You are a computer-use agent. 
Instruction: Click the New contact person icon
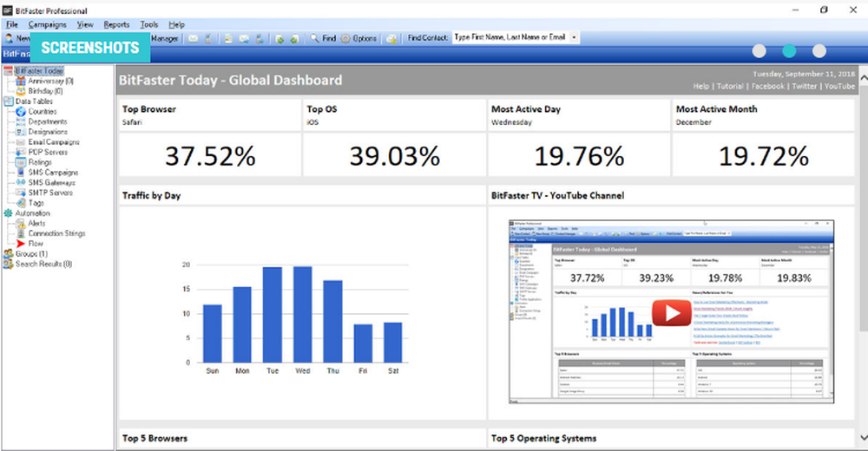(9, 38)
